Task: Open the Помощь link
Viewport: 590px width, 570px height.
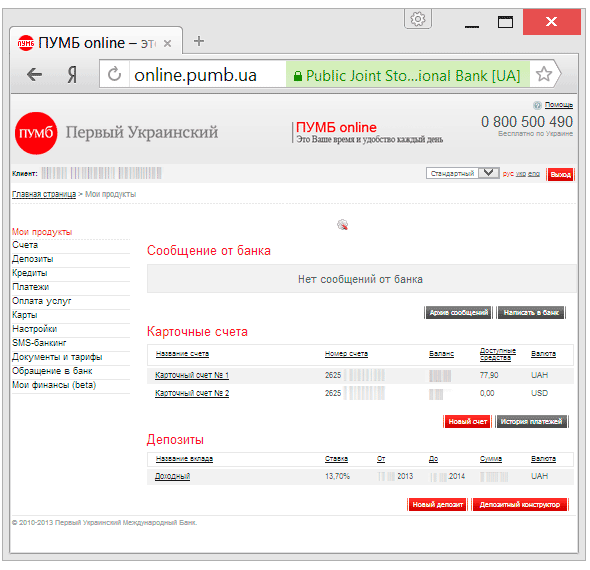Action: point(558,105)
